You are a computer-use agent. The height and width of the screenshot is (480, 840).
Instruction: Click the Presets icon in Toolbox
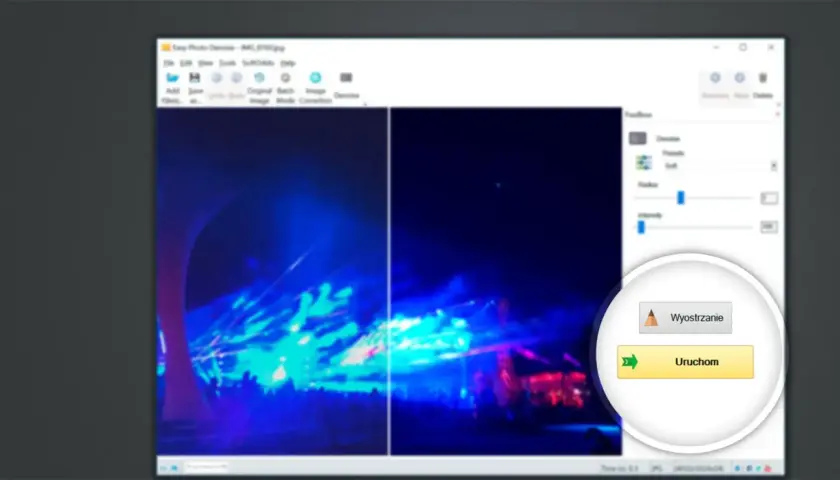point(643,162)
